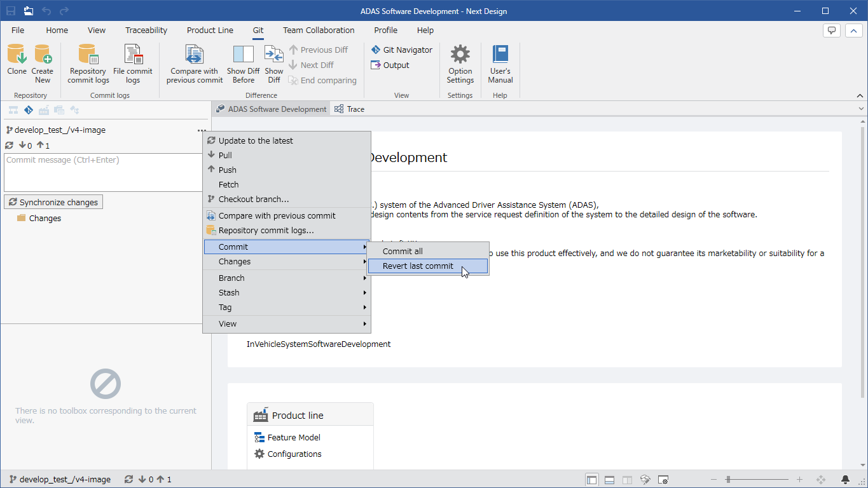Click the Product line card header
The width and height of the screenshot is (868, 488).
pyautogui.click(x=310, y=415)
